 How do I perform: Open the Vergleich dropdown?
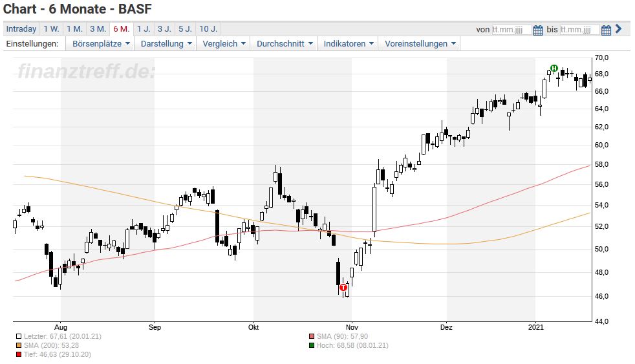point(224,44)
